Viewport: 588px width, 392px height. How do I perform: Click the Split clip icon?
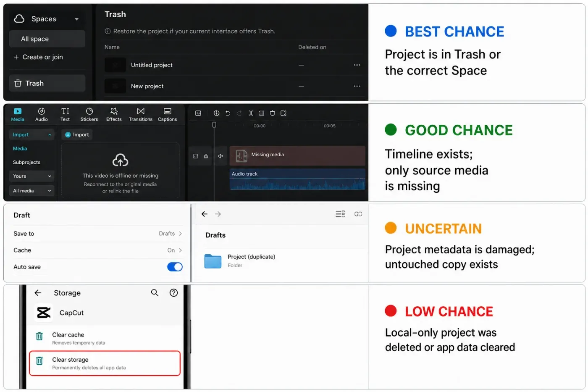[x=251, y=113]
